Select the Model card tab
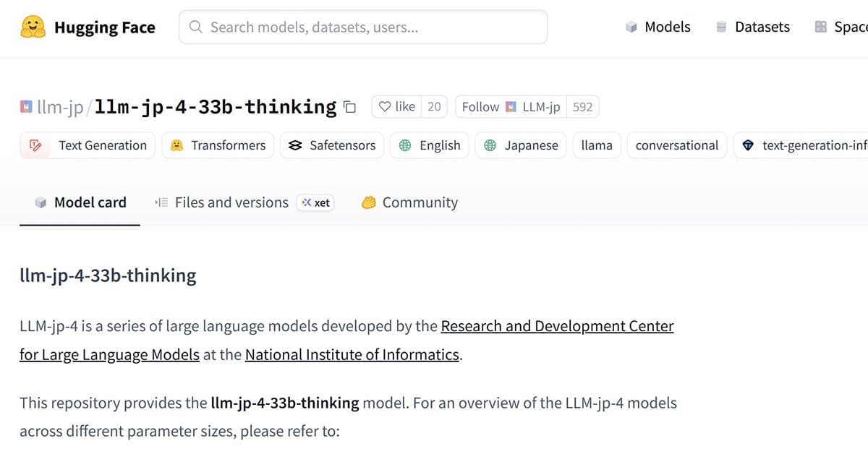Screen dimensions: 868x454 click(80, 202)
